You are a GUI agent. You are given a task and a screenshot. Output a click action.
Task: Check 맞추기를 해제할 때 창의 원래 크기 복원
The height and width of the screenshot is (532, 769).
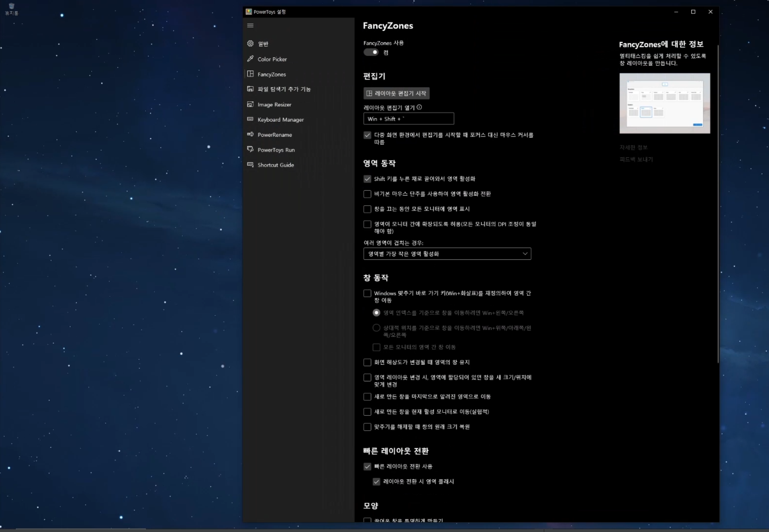click(x=367, y=427)
